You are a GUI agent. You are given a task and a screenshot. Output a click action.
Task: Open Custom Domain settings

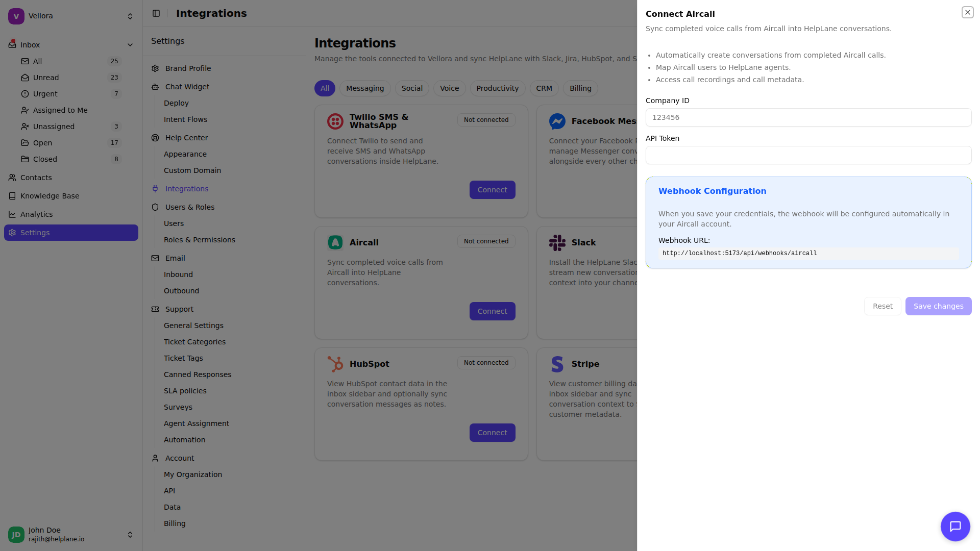coord(192,170)
